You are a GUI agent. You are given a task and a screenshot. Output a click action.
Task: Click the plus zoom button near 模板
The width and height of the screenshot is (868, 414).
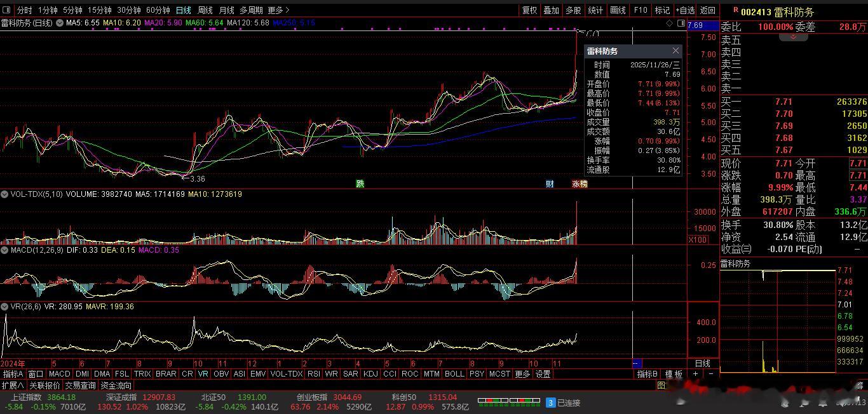(x=695, y=374)
